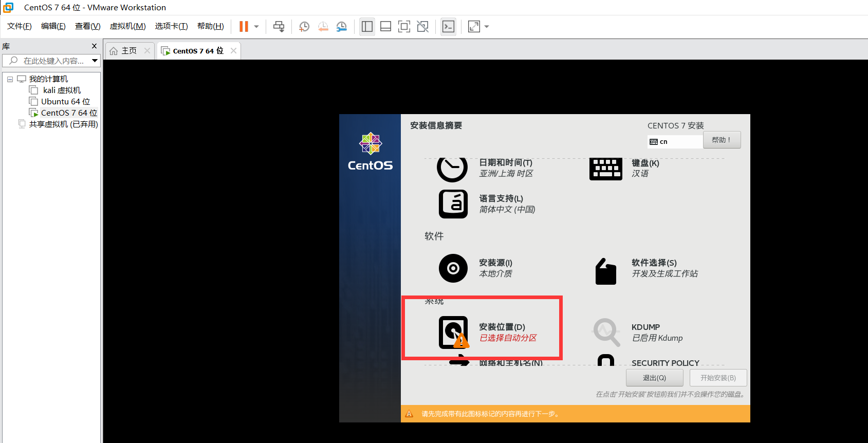
Task: Select the Ubuntu 64 位 virtual machine
Action: 65,102
